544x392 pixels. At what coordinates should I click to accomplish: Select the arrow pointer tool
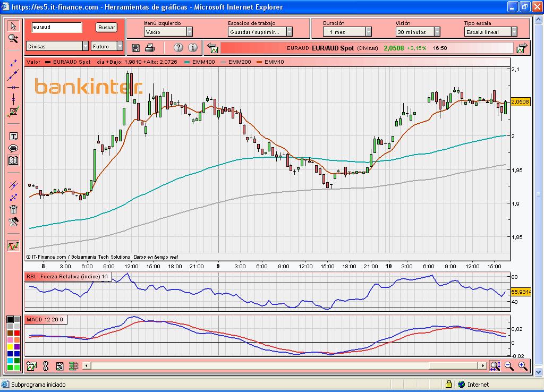coord(13,27)
